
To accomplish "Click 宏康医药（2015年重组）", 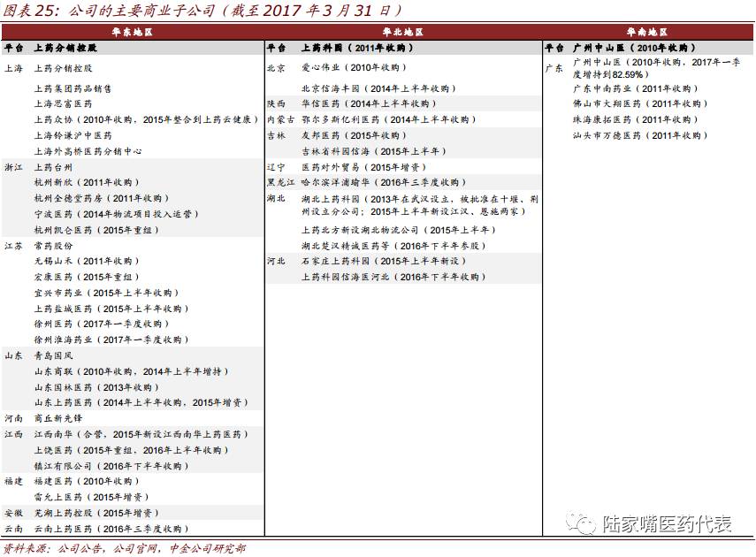I will click(x=87, y=277).
